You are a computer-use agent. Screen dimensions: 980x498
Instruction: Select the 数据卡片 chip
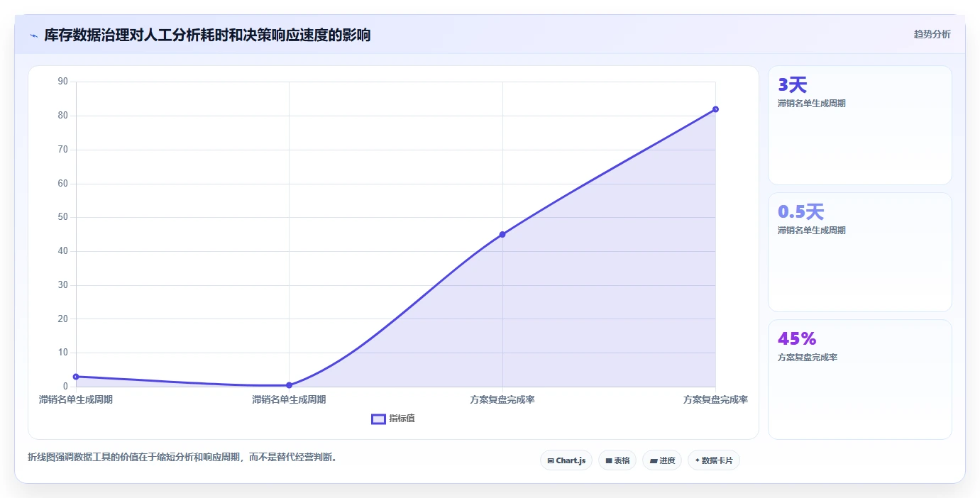714,460
